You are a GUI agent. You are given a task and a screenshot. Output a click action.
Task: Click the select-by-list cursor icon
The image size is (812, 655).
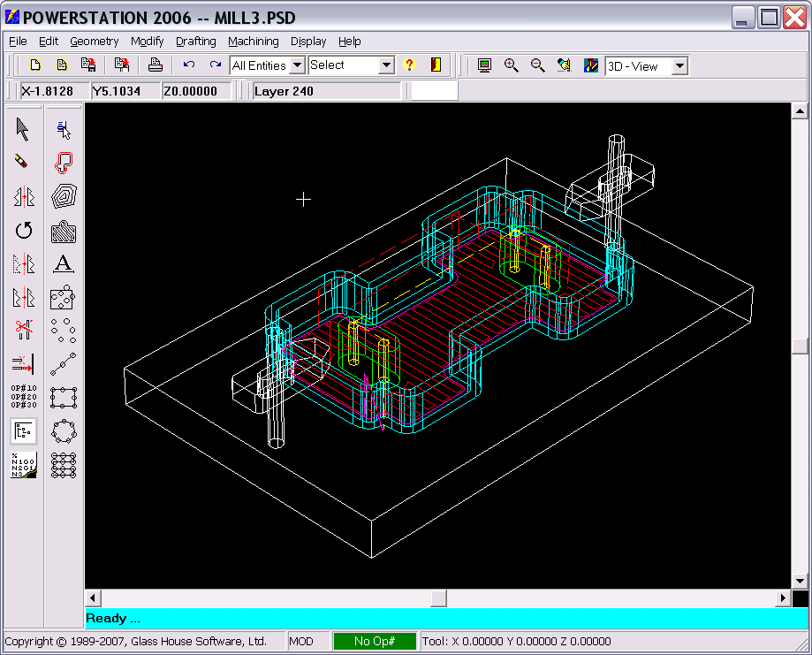[64, 130]
